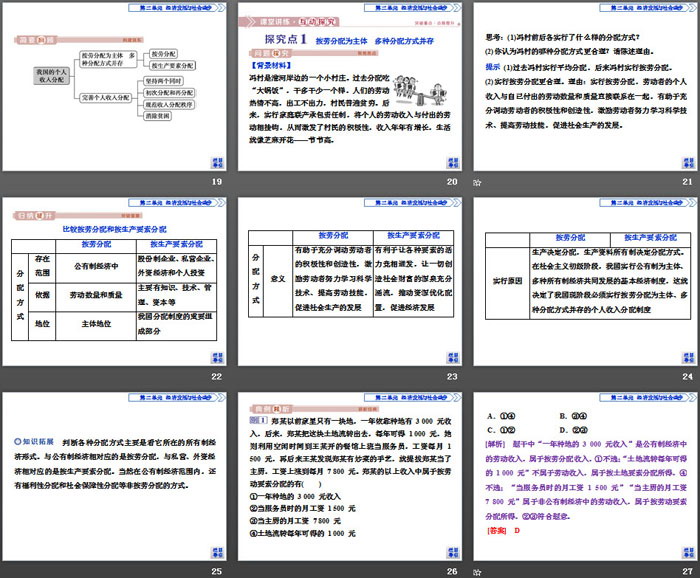This screenshot has height=578, width=700.
Task: Click the [解析] label on slide 27
Action: pos(495,444)
